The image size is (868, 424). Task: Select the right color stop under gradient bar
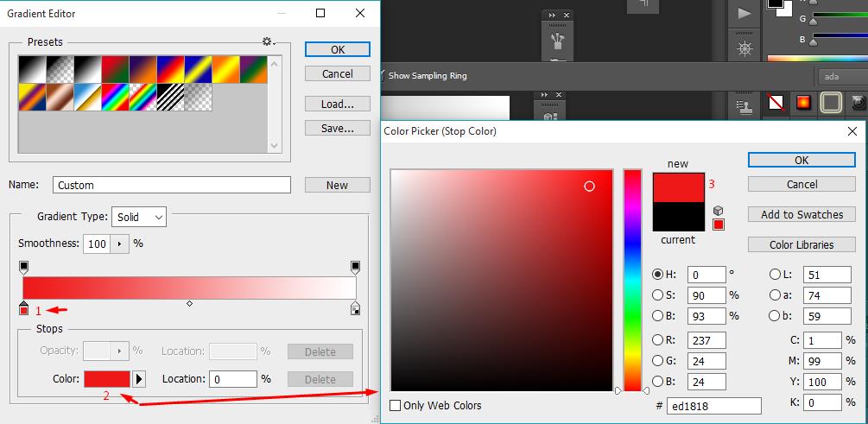355,308
